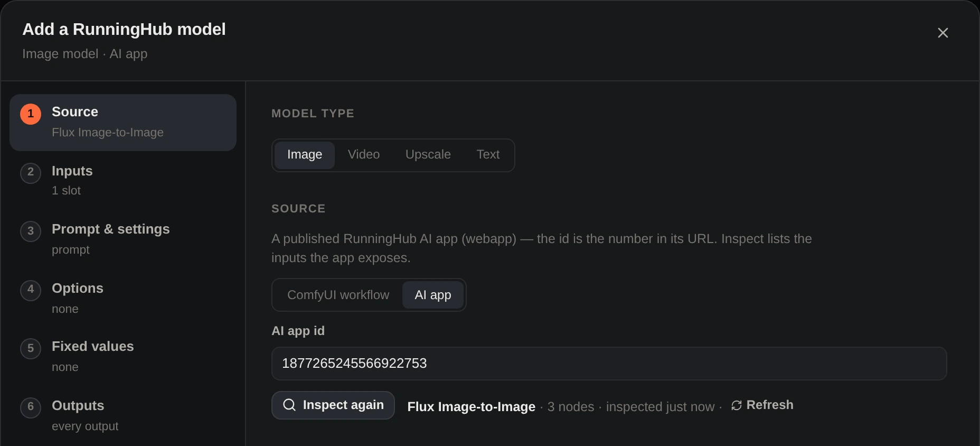The image size is (980, 446).
Task: Go to the Inputs step
Action: 123,181
